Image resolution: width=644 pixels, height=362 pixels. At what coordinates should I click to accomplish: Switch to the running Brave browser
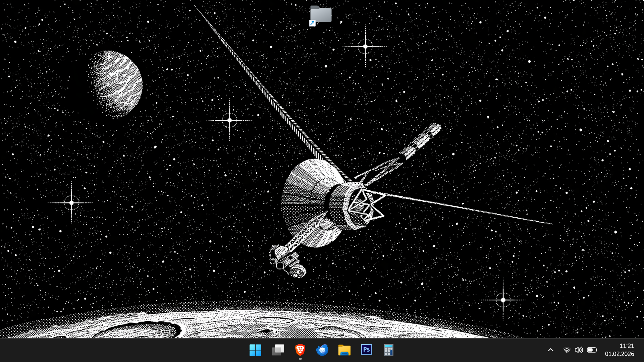300,350
